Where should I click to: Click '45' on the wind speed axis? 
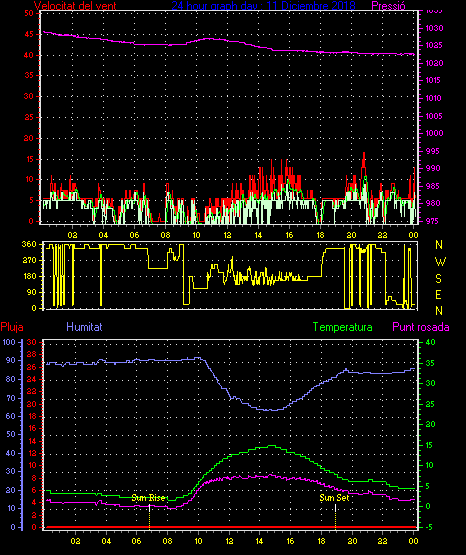click(29, 34)
